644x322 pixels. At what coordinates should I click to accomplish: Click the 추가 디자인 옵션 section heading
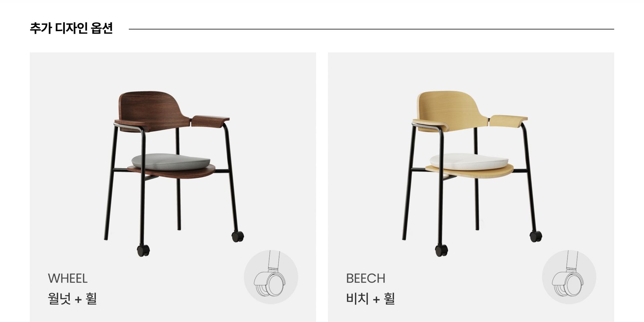tap(71, 28)
